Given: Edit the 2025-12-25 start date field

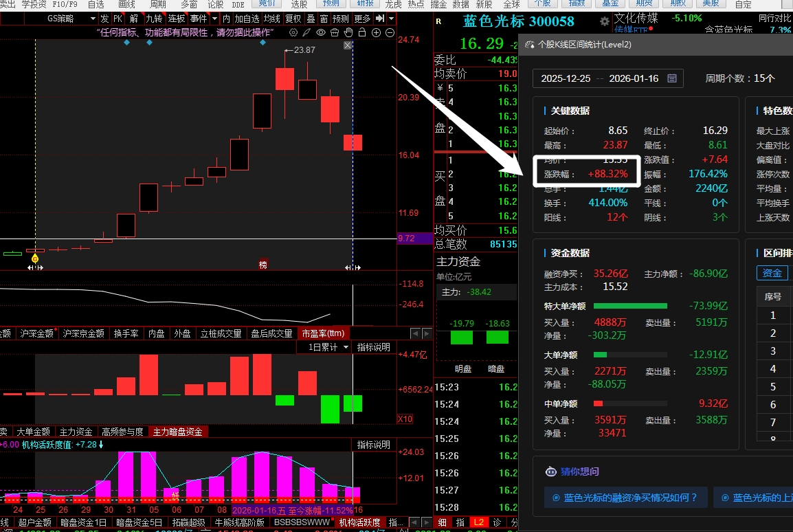Looking at the screenshot, I should [x=566, y=78].
